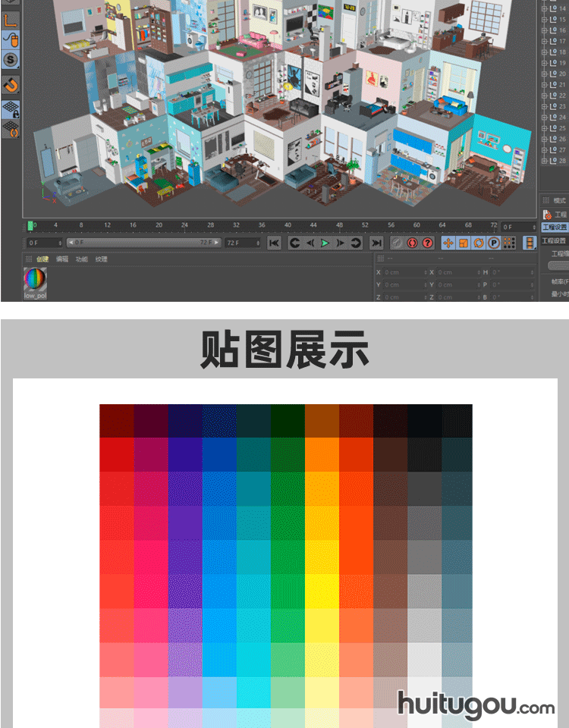569x728 pixels.
Task: Click the P rotation field
Action: (x=513, y=284)
